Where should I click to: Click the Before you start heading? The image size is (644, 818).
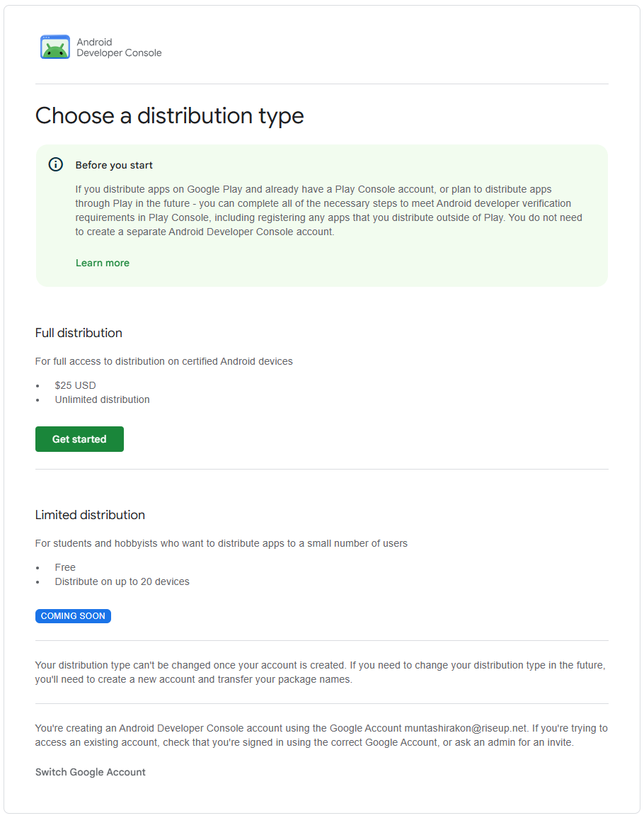pos(114,165)
